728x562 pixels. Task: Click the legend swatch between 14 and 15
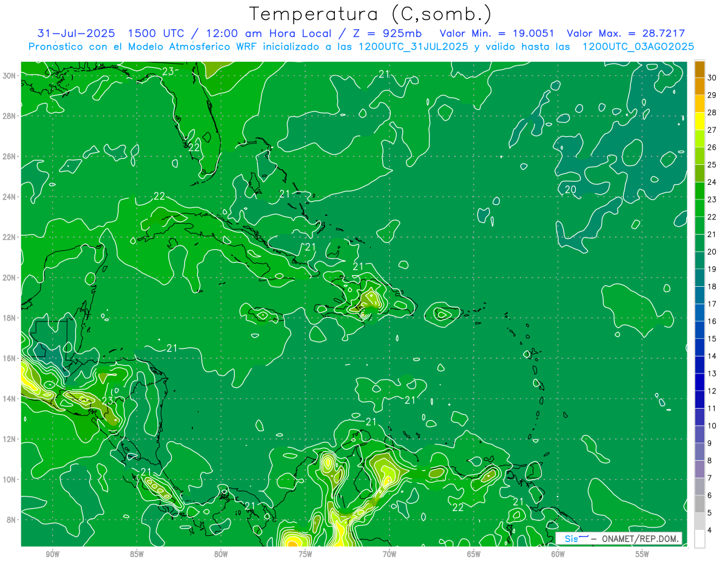(699, 347)
